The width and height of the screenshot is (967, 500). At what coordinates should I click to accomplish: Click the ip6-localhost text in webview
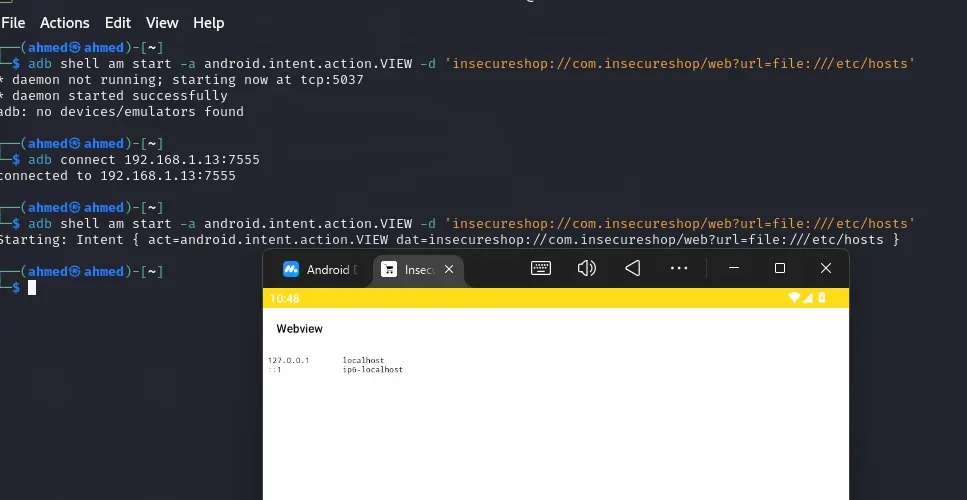[x=372, y=370]
